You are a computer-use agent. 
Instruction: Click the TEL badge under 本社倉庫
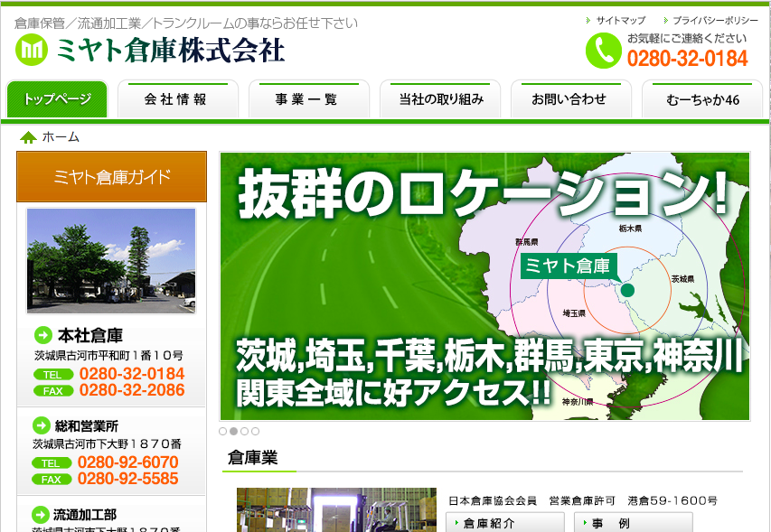coord(53,375)
